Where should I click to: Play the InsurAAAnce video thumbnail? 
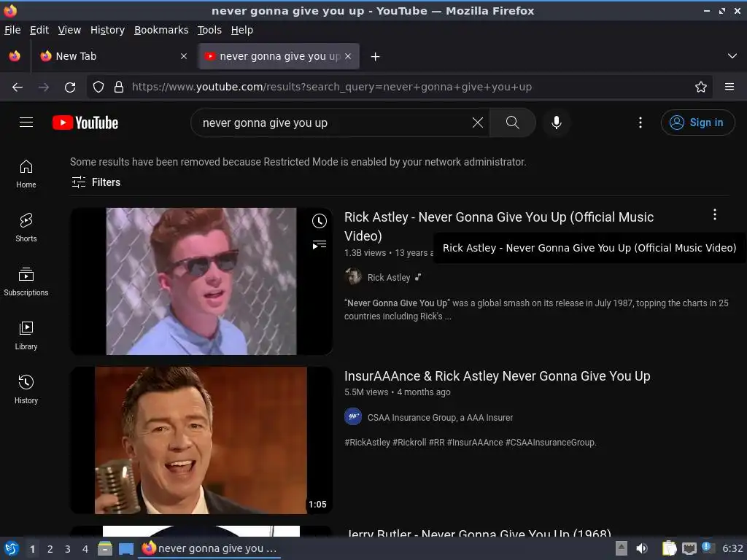click(x=201, y=440)
